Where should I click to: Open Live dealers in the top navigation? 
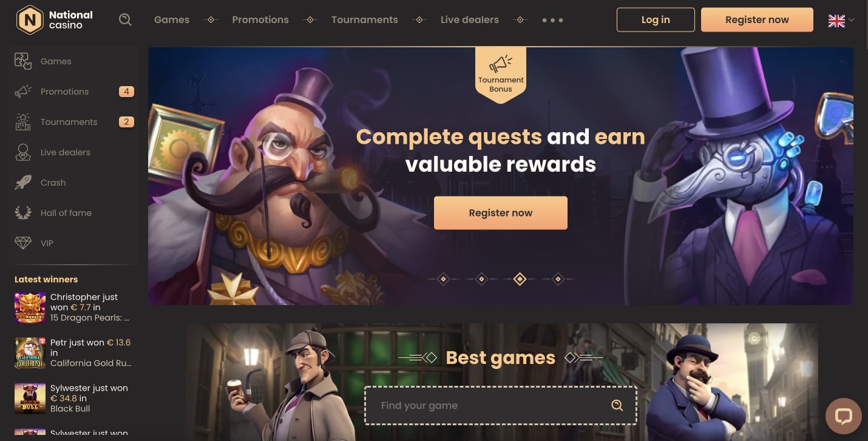tap(469, 20)
